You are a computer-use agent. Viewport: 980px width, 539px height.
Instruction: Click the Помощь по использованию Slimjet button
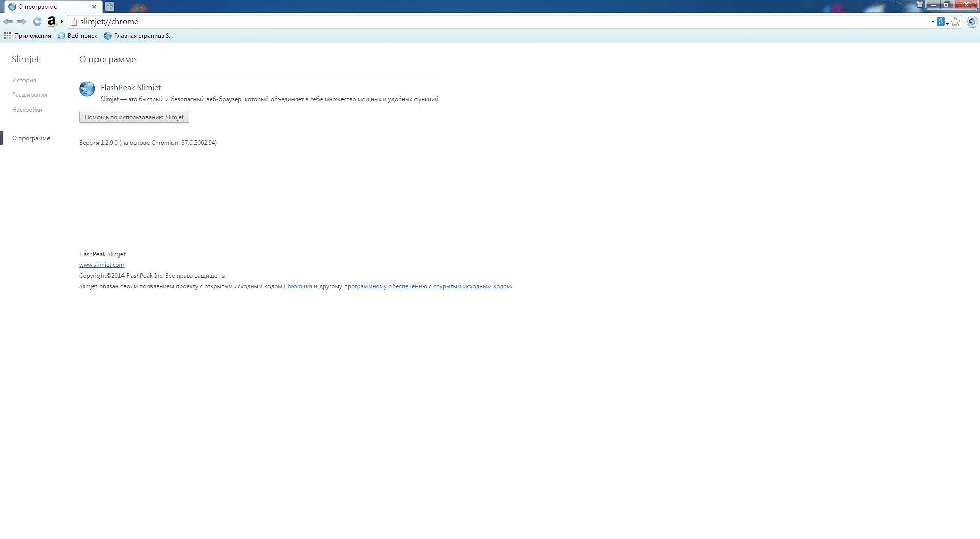click(134, 117)
